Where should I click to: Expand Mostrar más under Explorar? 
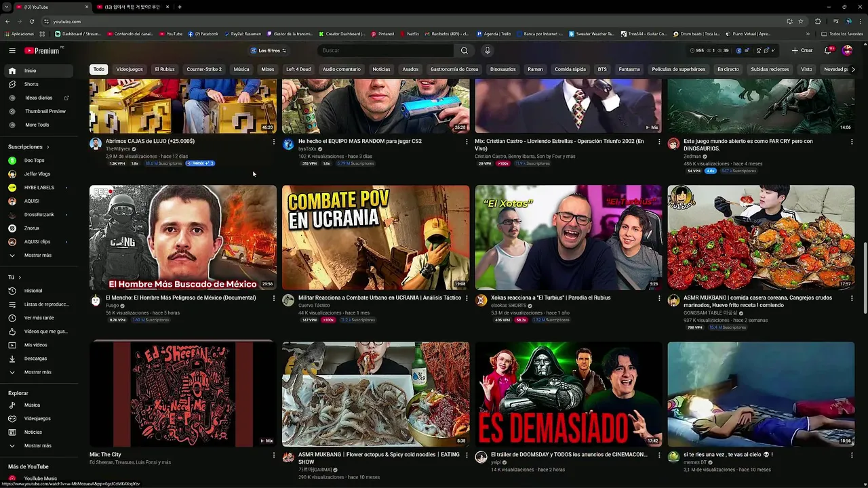pos(39,446)
